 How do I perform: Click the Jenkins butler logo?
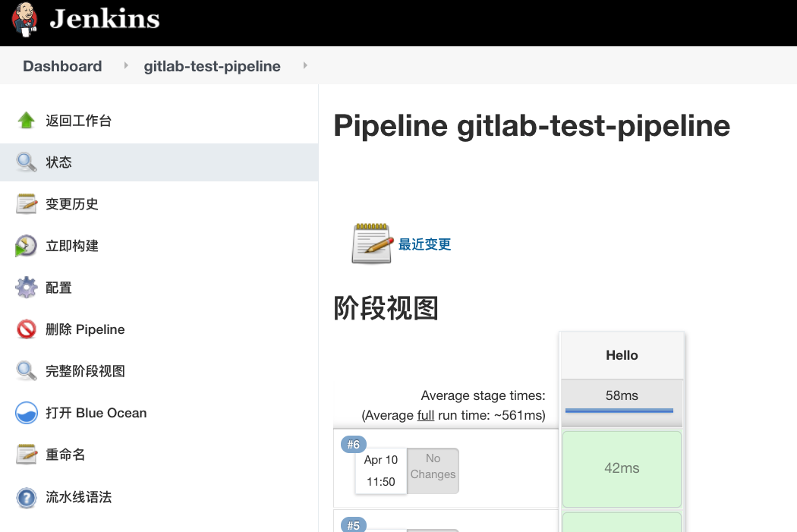pos(24,19)
